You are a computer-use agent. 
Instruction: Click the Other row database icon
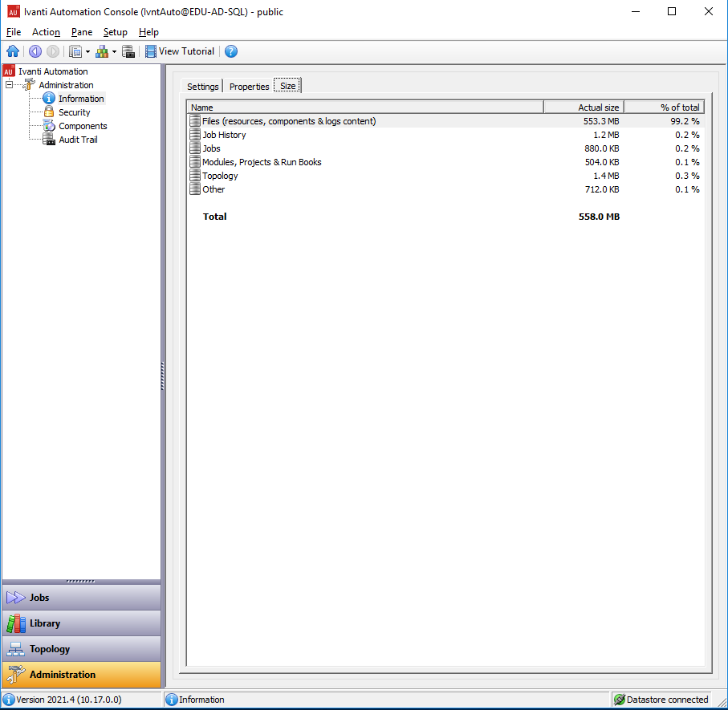(195, 189)
